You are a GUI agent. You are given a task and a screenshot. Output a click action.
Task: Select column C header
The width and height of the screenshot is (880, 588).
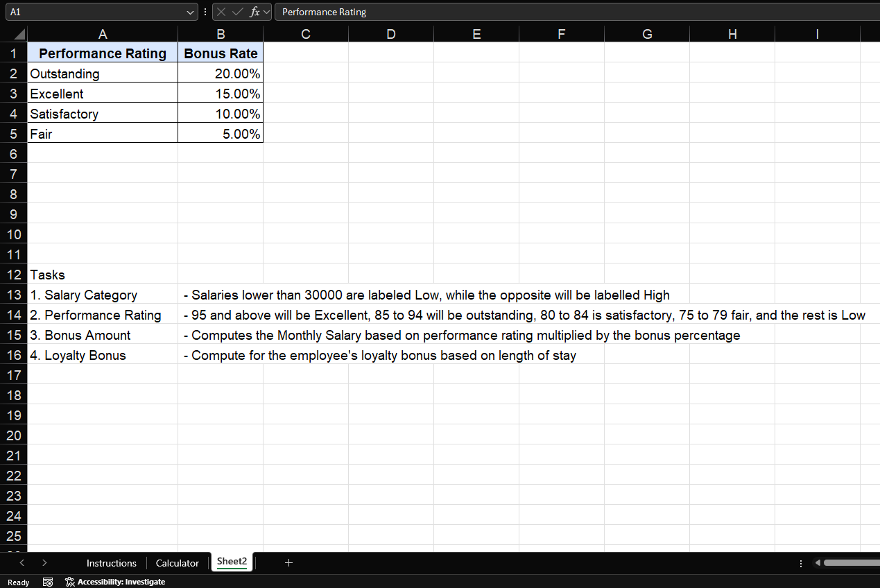coord(306,34)
